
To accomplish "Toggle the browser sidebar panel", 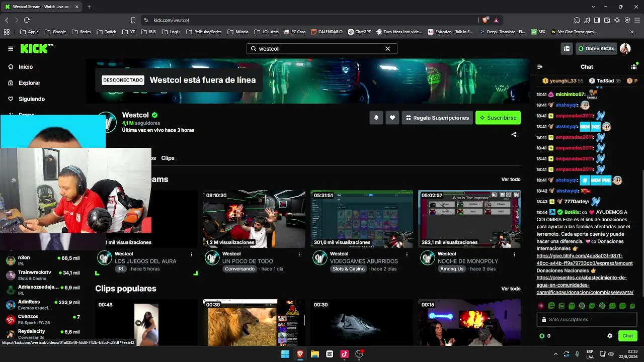I will pos(597,20).
